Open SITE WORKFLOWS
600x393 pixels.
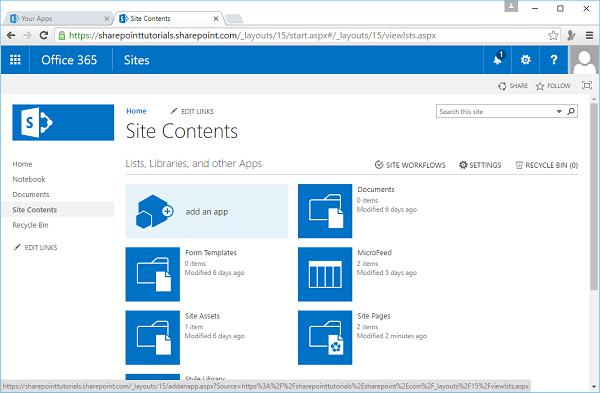pyautogui.click(x=410, y=165)
